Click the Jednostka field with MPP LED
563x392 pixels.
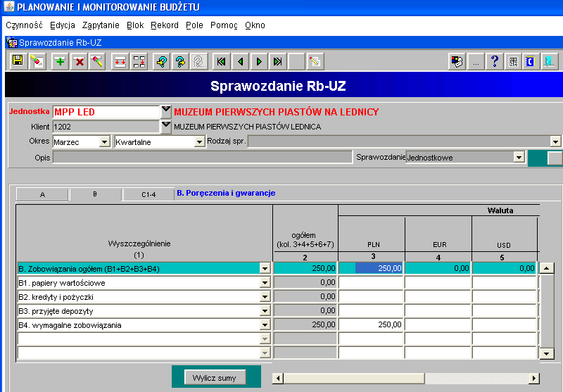106,112
